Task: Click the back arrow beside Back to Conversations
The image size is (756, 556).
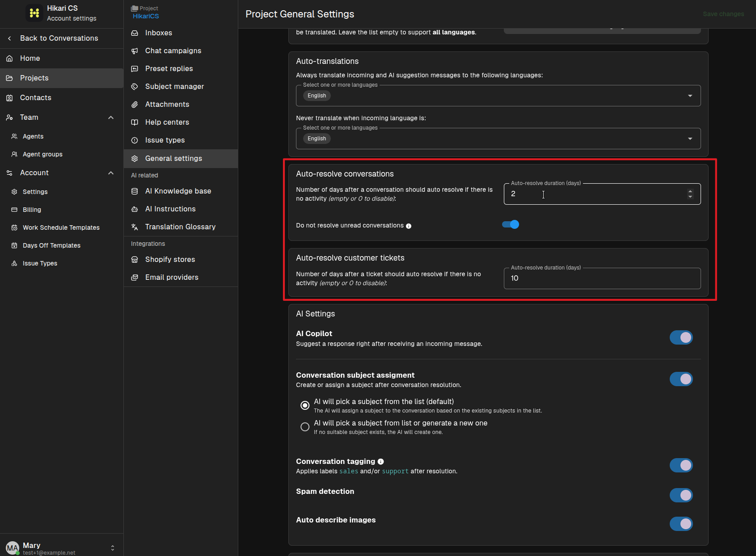Action: (x=9, y=38)
